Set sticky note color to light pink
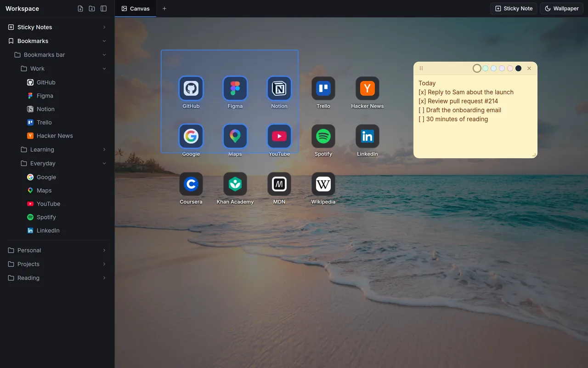 point(510,69)
